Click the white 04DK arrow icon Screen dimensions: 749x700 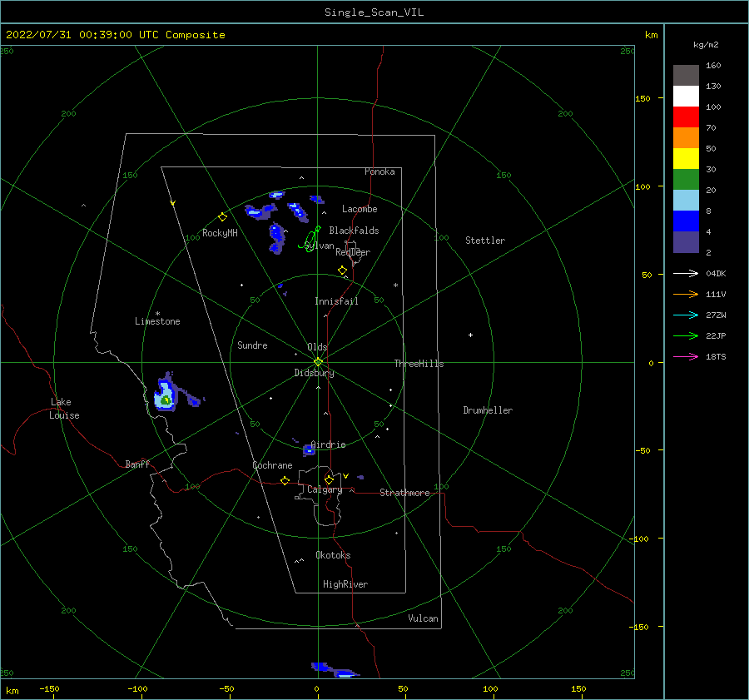(686, 273)
